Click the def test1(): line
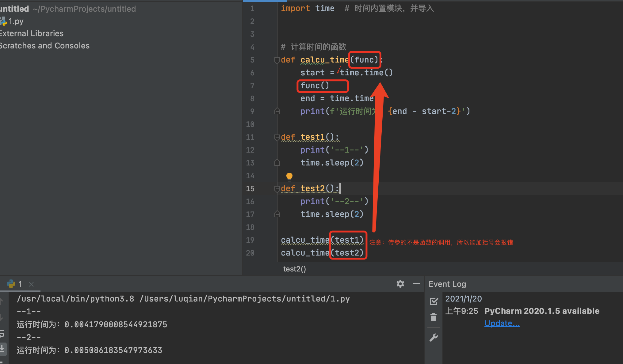This screenshot has height=364, width=623. pos(310,137)
